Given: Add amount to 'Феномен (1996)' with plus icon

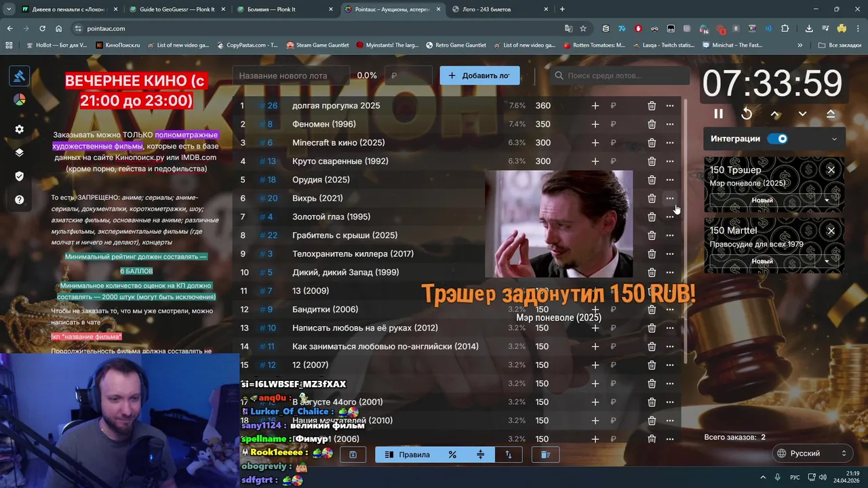Looking at the screenshot, I should 595,124.
